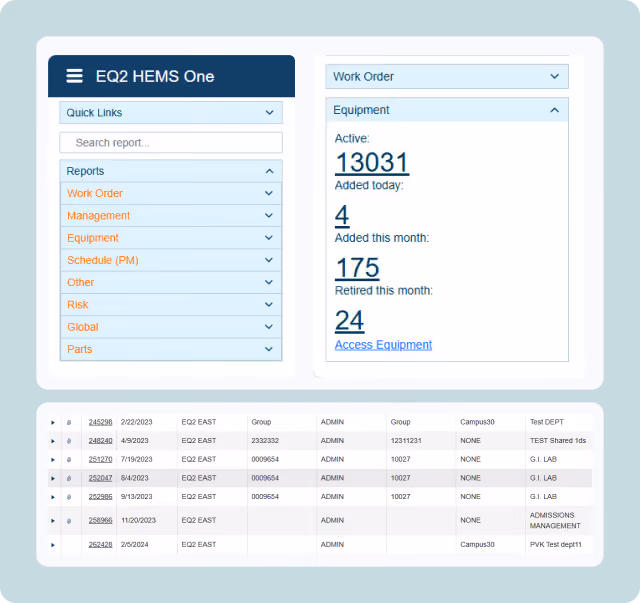This screenshot has height=603, width=640.
Task: Expand the Management reports category
Action: point(171,216)
